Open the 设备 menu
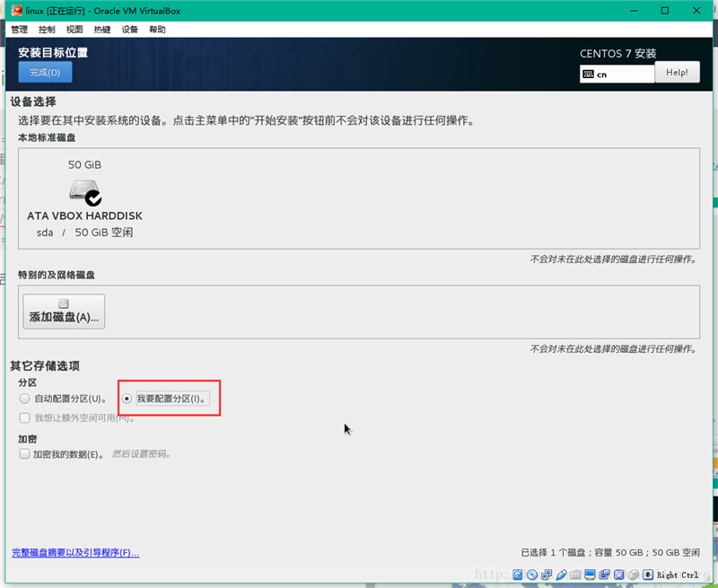This screenshot has height=588, width=718. point(128,29)
